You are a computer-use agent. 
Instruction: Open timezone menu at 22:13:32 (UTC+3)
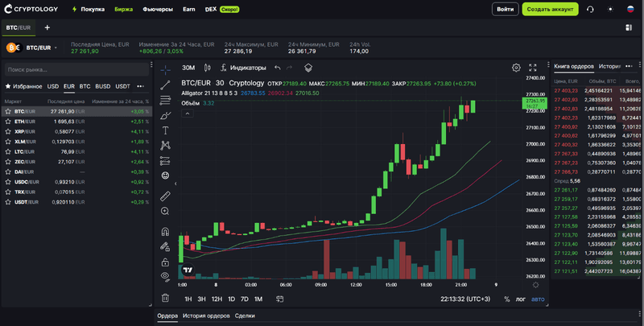click(x=465, y=299)
